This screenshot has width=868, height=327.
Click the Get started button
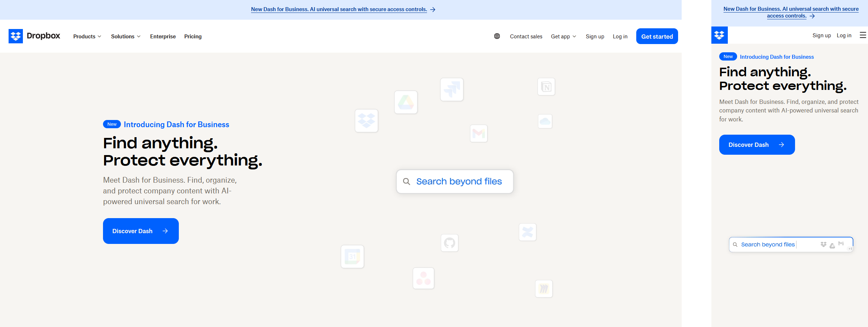coord(657,36)
